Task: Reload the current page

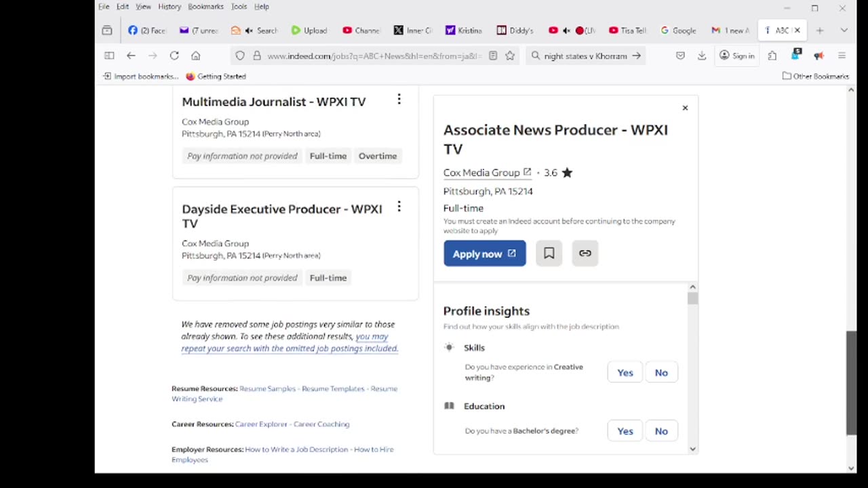Action: point(174,56)
